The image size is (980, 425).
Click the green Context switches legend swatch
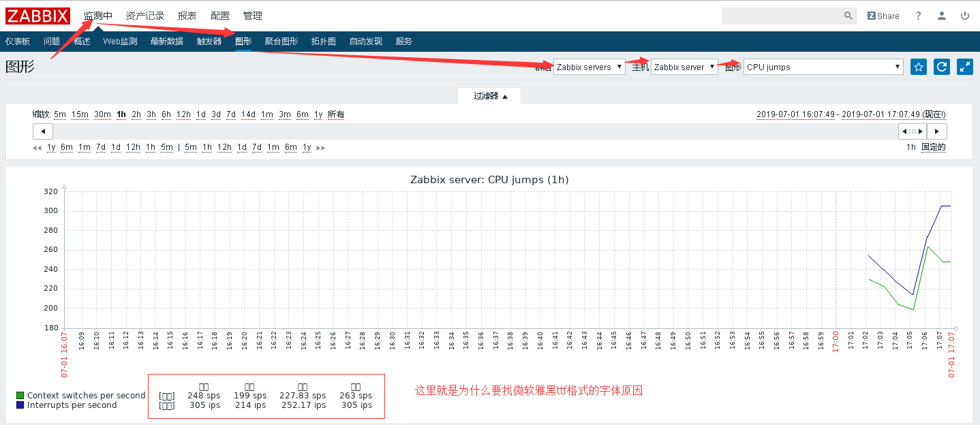[20, 396]
